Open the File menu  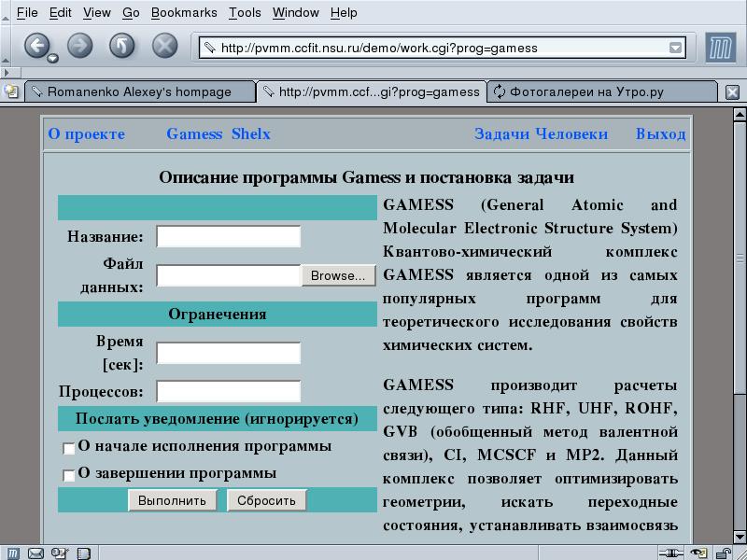tap(27, 13)
